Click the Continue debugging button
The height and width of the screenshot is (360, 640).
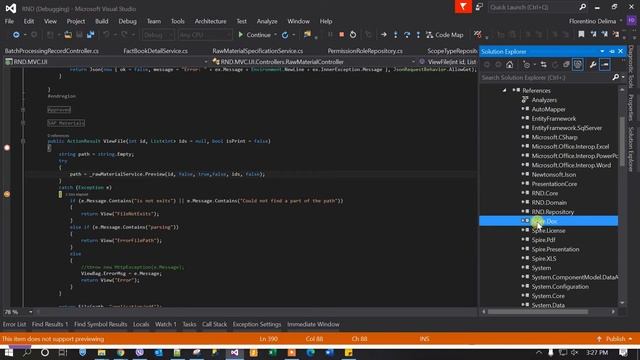pyautogui.click(x=254, y=35)
